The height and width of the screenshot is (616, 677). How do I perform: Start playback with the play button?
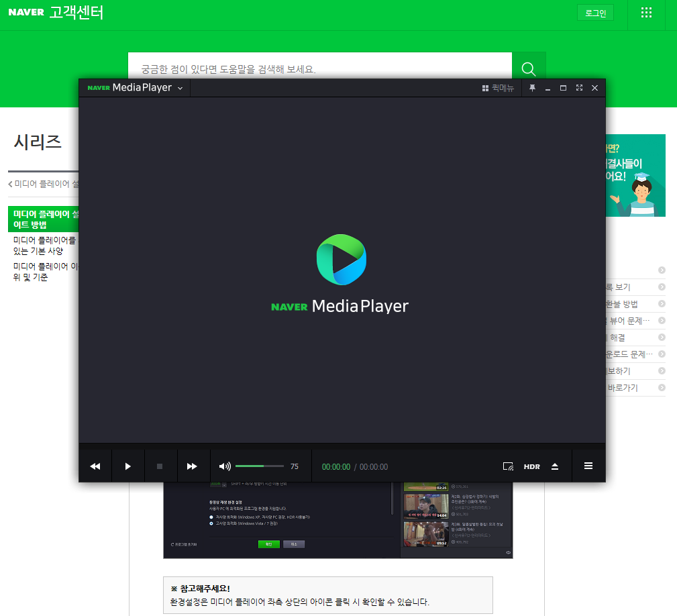point(127,466)
